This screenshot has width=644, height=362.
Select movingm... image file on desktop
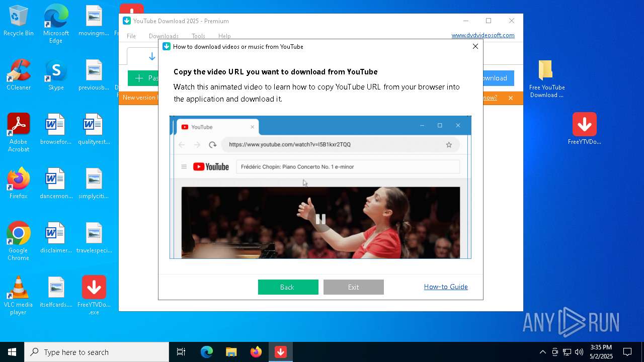[x=94, y=21]
